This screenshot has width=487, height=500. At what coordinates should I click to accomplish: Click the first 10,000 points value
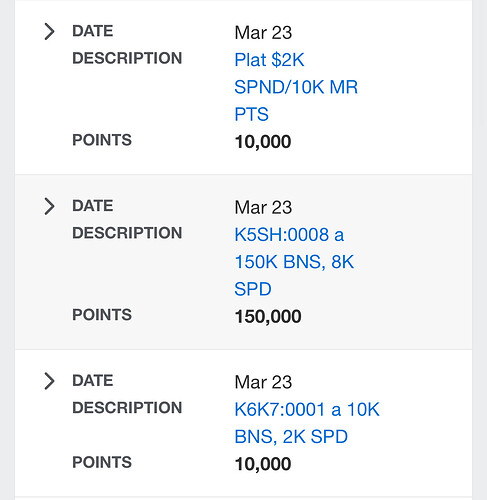[263, 142]
